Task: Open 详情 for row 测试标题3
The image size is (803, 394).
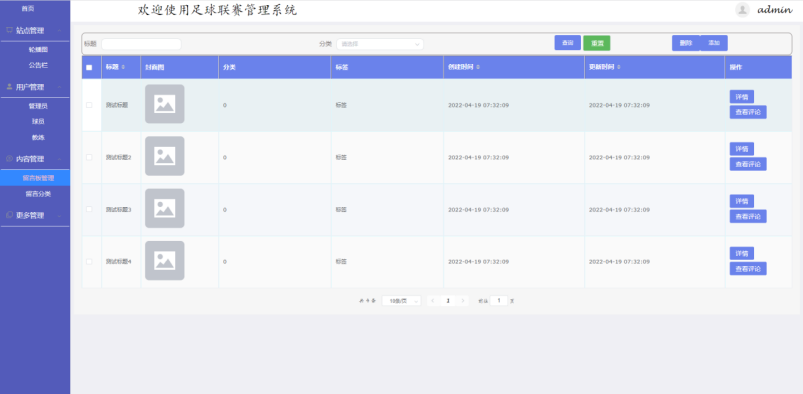Action: click(x=742, y=201)
